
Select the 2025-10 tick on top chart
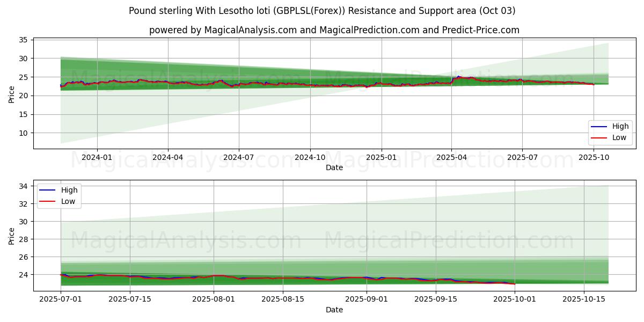[x=594, y=157]
